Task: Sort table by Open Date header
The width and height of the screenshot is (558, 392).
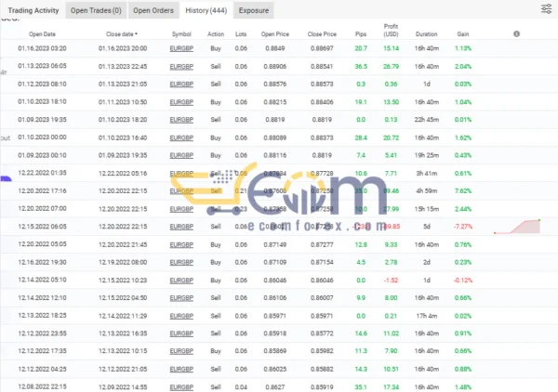Action: click(x=42, y=34)
